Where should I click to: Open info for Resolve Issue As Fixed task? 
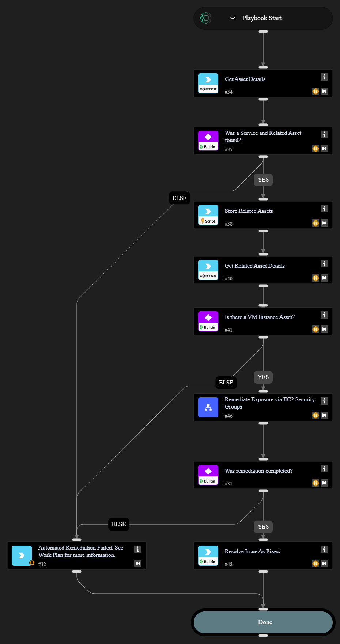(324, 549)
